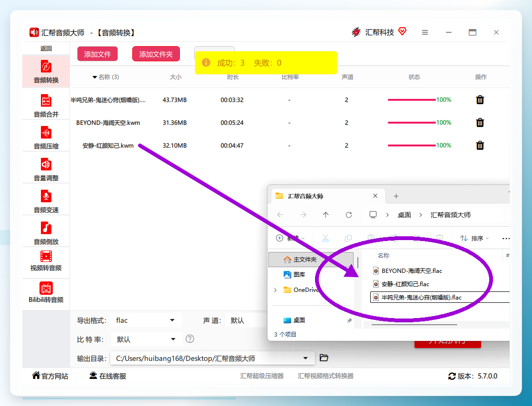Open the bitrate help question icon

190,339
